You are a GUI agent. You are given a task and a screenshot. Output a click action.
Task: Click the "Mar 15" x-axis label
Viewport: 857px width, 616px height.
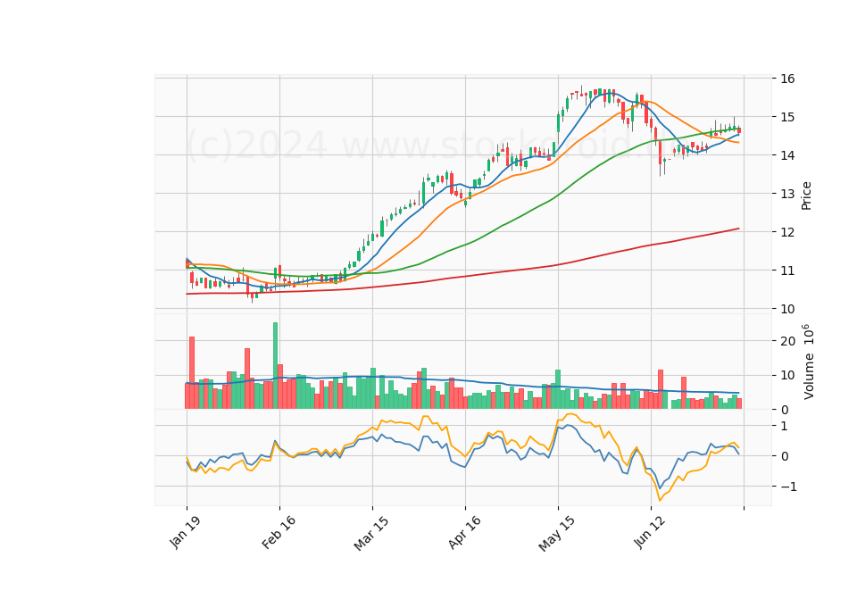(x=371, y=533)
